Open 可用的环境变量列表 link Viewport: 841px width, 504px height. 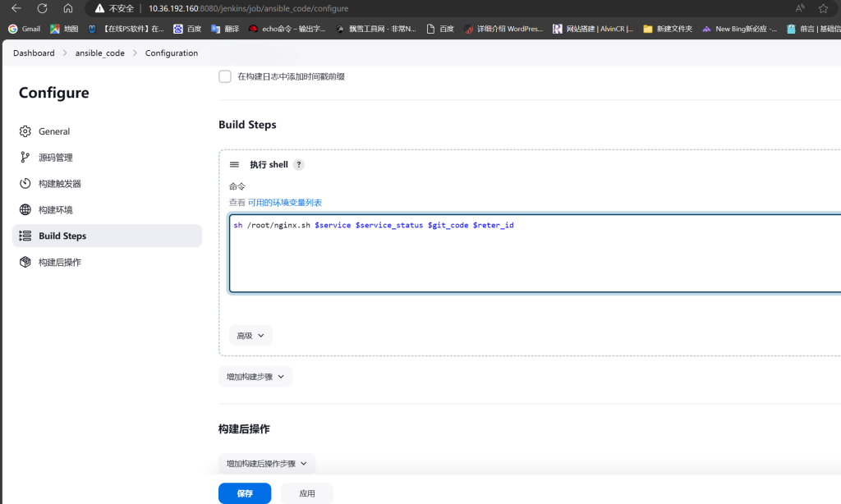point(285,202)
